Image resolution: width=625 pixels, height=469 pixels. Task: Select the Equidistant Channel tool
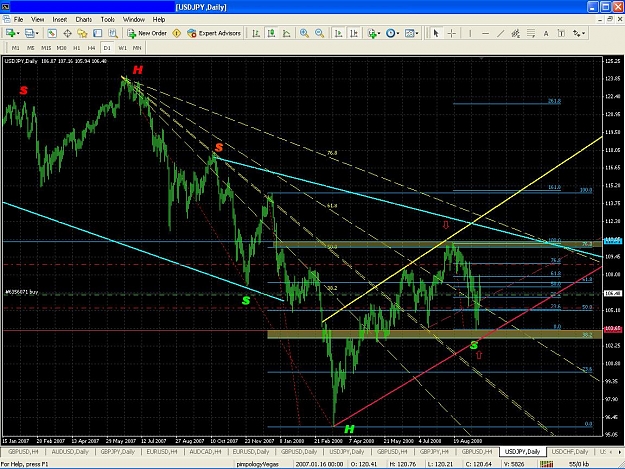click(x=515, y=33)
